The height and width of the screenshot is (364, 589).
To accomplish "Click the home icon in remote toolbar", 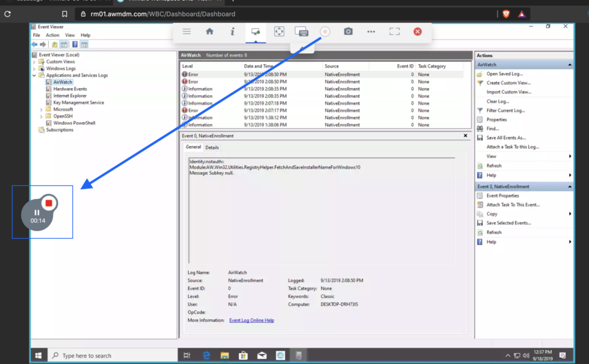I will tap(209, 32).
